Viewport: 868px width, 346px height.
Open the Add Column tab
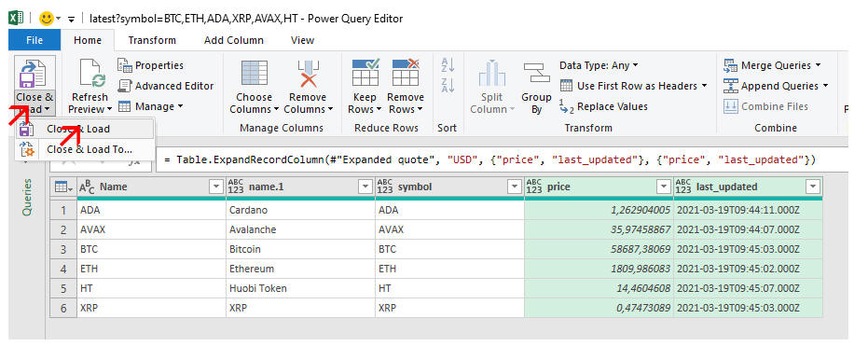234,40
